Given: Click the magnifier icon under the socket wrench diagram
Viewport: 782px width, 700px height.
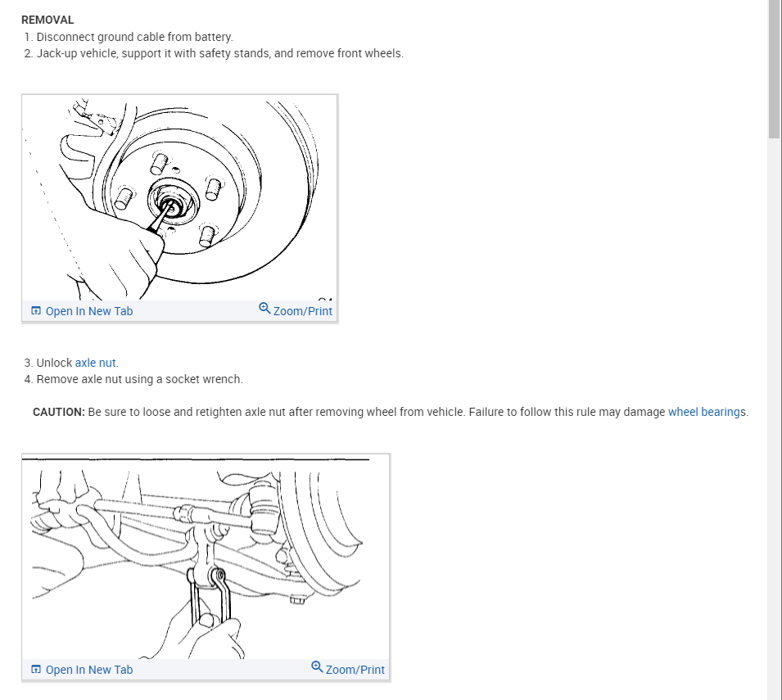Looking at the screenshot, I should [317, 666].
